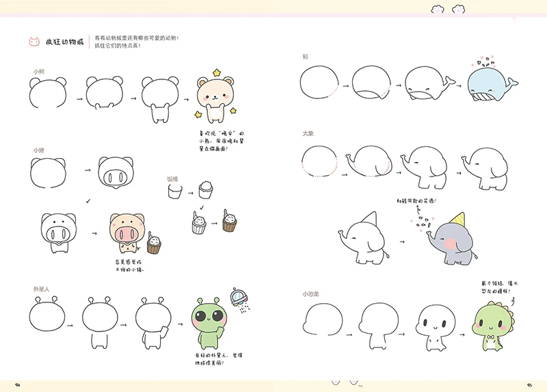Click the uncolored pig outline with body
547x392 pixels.
click(59, 233)
